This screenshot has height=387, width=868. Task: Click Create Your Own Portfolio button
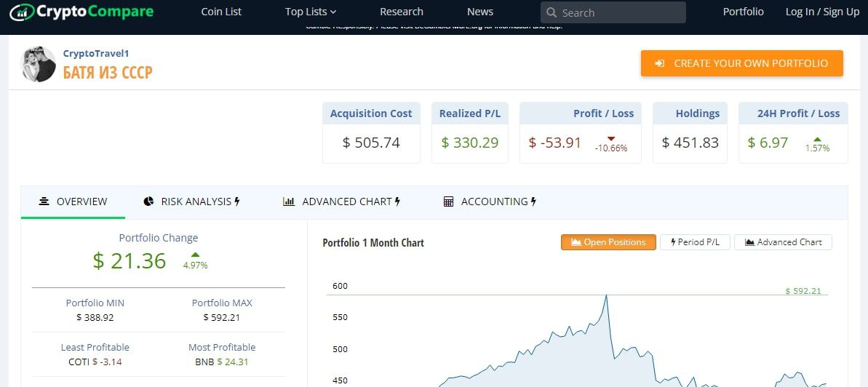(x=742, y=63)
